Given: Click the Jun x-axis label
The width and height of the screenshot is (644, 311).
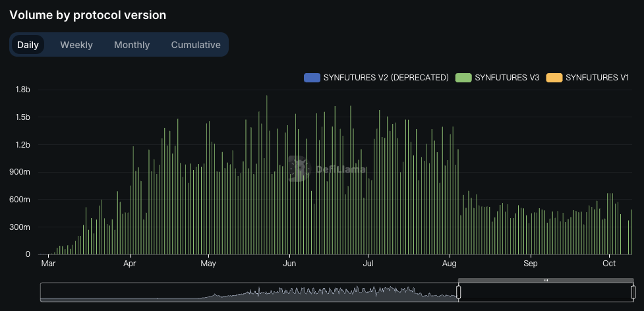Looking at the screenshot, I should (x=289, y=264).
